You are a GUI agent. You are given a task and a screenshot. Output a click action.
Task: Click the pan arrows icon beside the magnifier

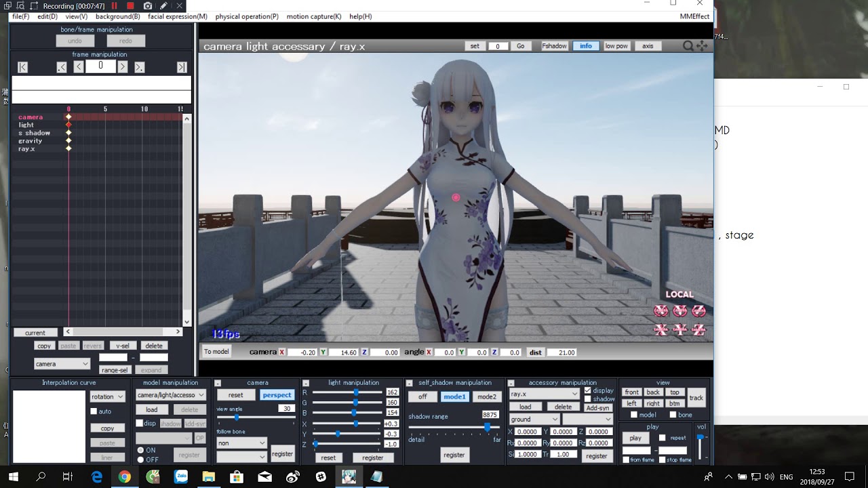tap(702, 46)
